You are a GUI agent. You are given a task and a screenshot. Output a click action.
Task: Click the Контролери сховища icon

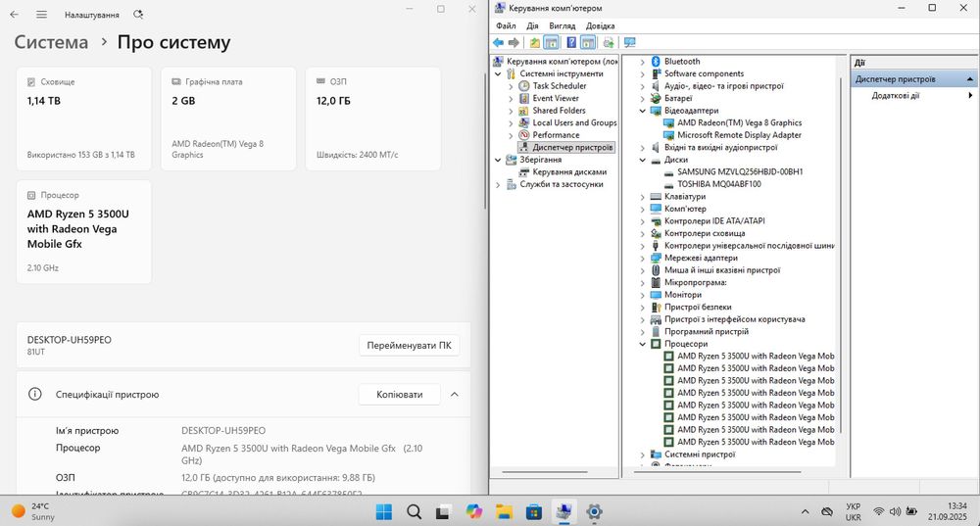point(656,233)
